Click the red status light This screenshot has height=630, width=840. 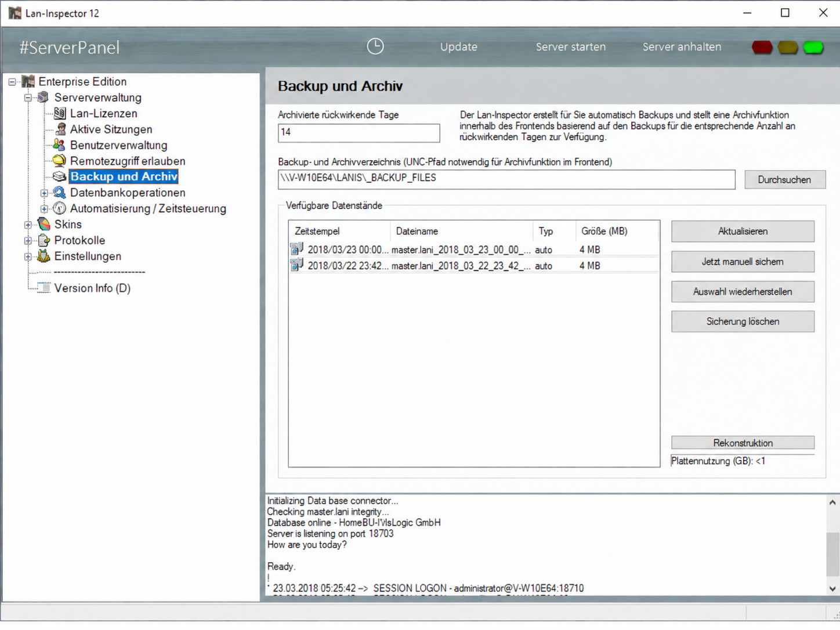762,47
